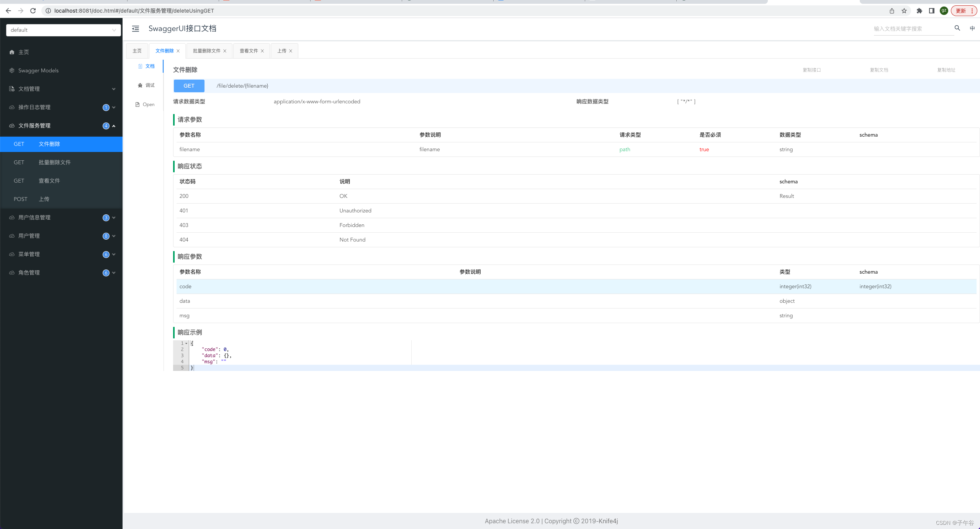Focus the document keyword search field
The height and width of the screenshot is (529, 980).
[911, 29]
